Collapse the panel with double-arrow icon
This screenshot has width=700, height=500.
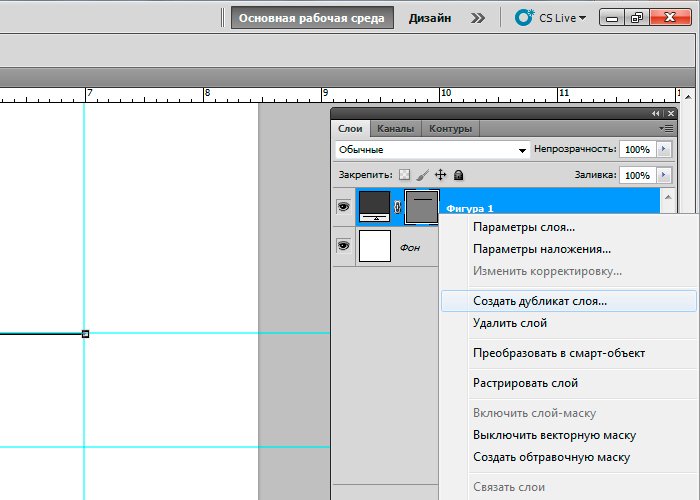656,114
